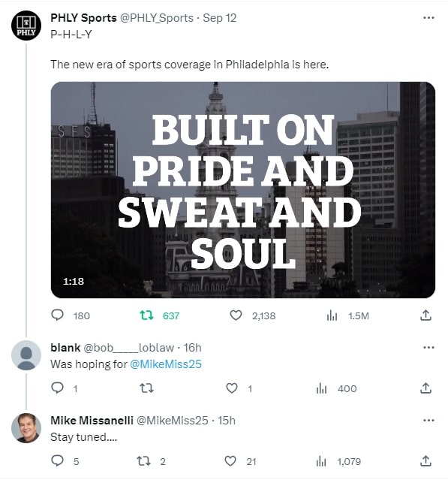Play the Built on Pride video
Screen dimensions: 448x480
(243, 190)
